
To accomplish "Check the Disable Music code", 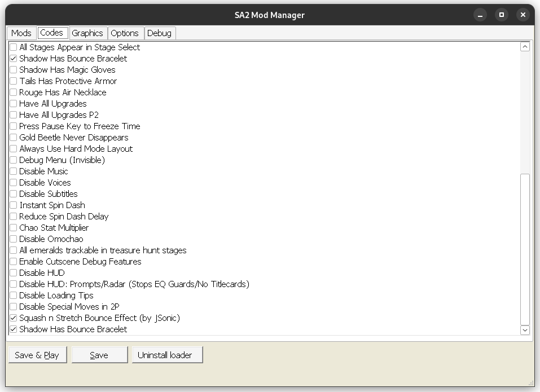I will 14,171.
